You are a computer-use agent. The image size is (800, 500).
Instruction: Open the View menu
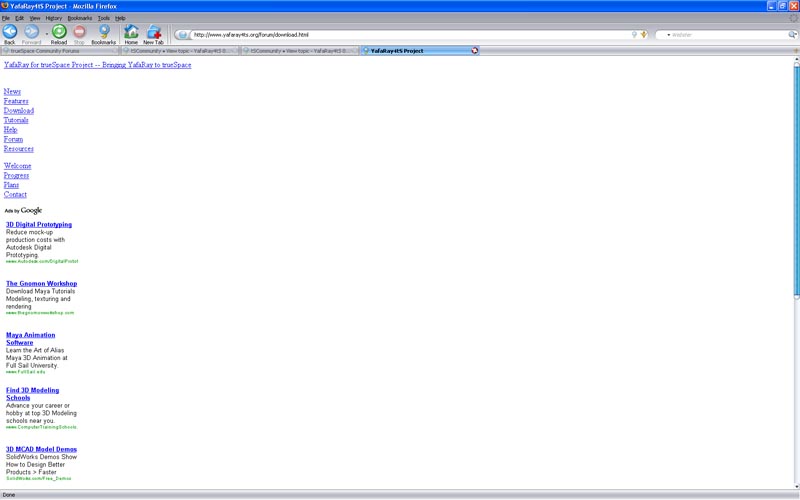[x=35, y=18]
